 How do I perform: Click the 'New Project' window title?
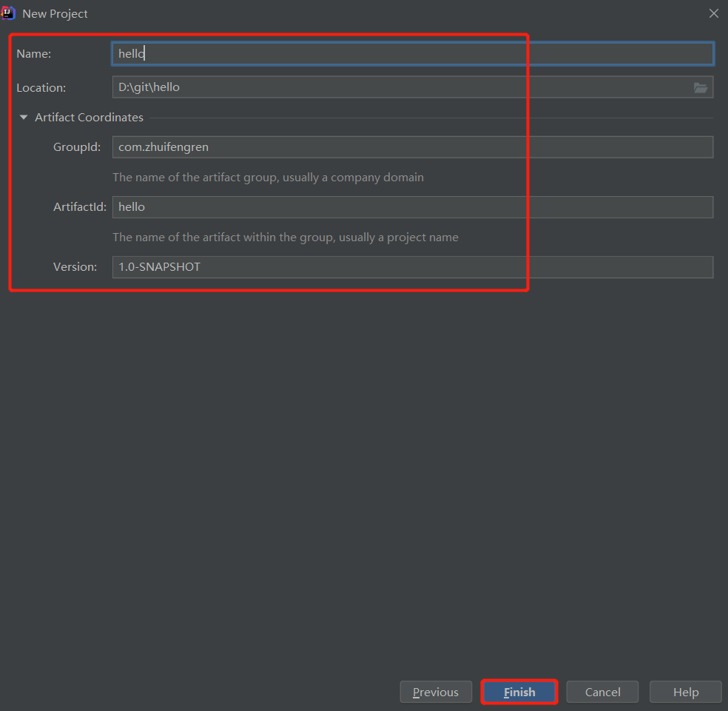[55, 14]
